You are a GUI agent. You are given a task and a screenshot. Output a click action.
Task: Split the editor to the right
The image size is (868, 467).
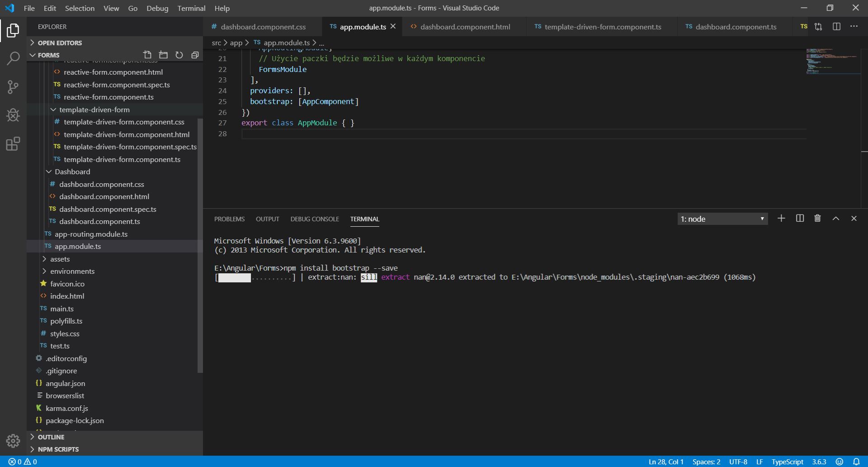(836, 27)
